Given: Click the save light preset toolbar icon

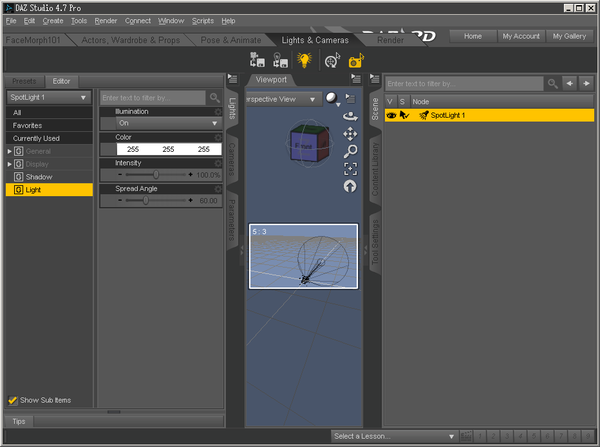Looking at the screenshot, I should click(x=280, y=60).
